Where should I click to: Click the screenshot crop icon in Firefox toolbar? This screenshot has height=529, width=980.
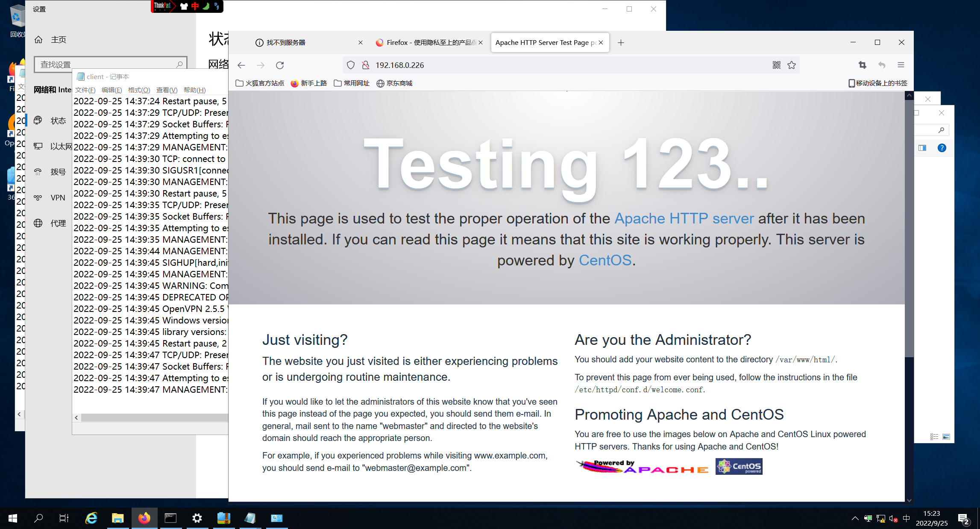pos(863,65)
